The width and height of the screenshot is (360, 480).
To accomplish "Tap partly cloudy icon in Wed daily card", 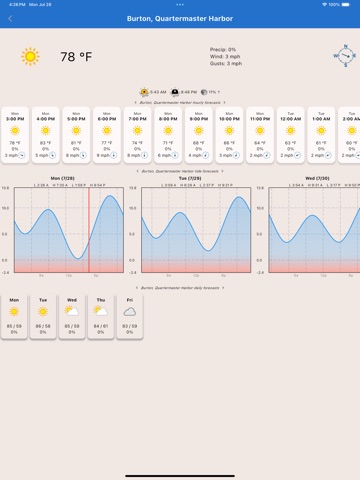I will 72,311.
